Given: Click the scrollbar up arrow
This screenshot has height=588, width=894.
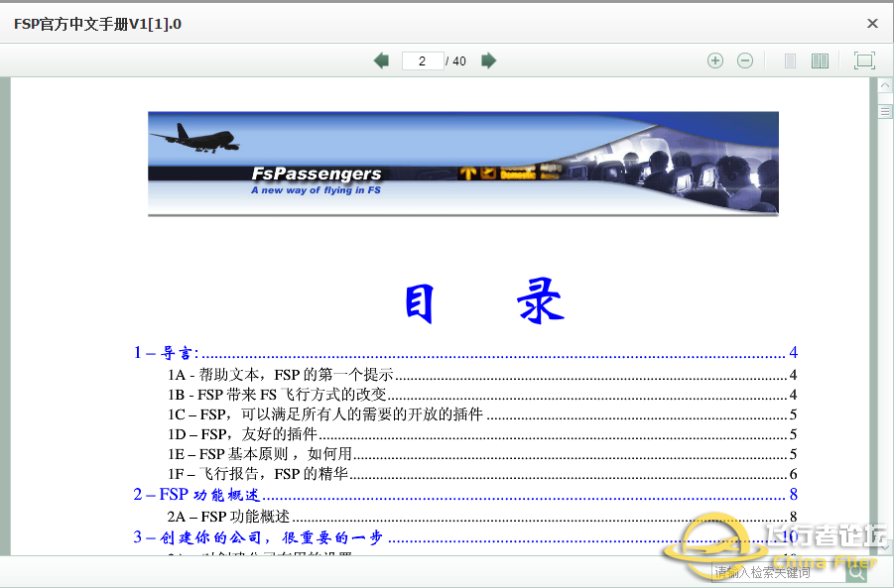Looking at the screenshot, I should (884, 85).
